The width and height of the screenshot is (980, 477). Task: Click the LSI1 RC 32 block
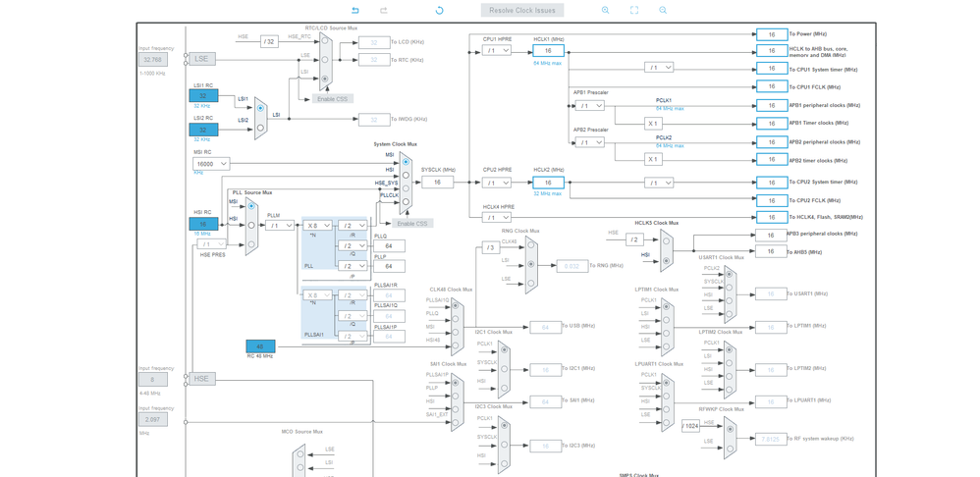click(x=203, y=95)
